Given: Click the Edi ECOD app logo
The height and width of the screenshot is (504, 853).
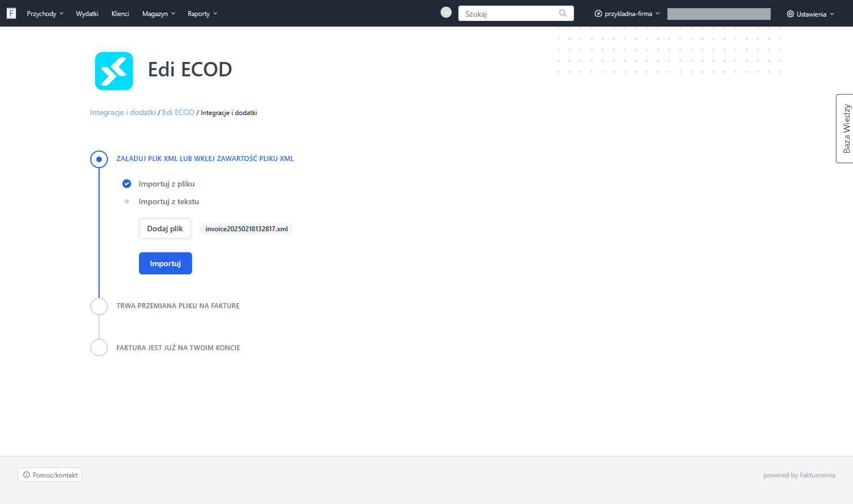Looking at the screenshot, I should (114, 71).
